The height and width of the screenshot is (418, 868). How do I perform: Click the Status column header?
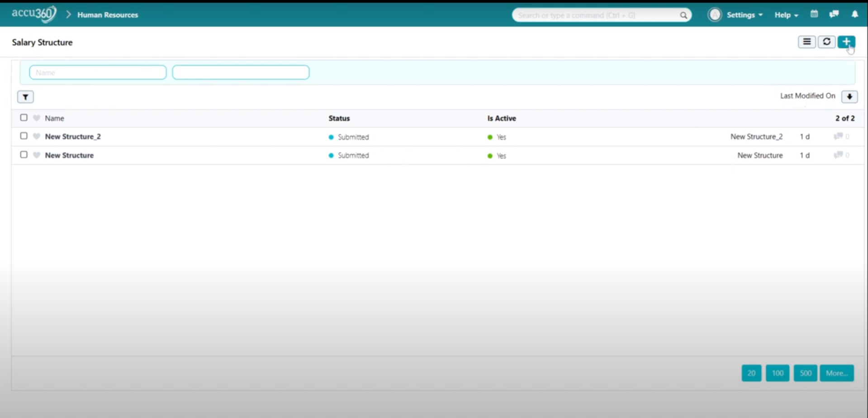coord(339,118)
